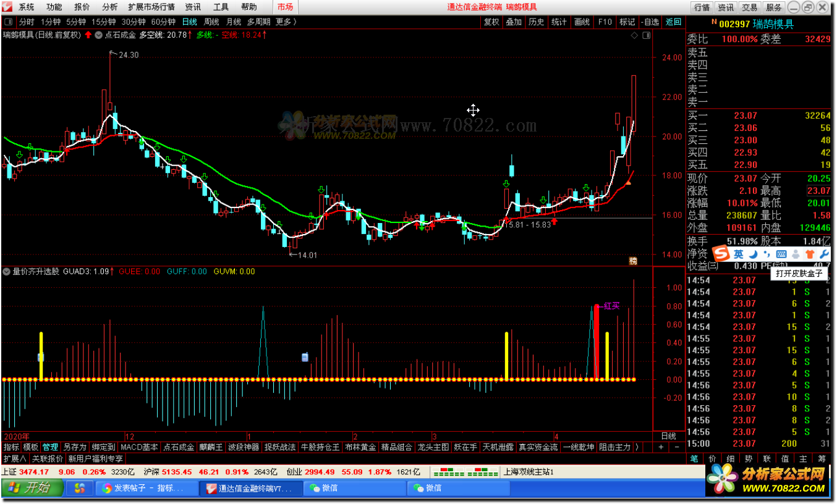Image resolution: width=837 pixels, height=504 pixels.
Task: Switch to 5分钟 period
Action: (76, 22)
